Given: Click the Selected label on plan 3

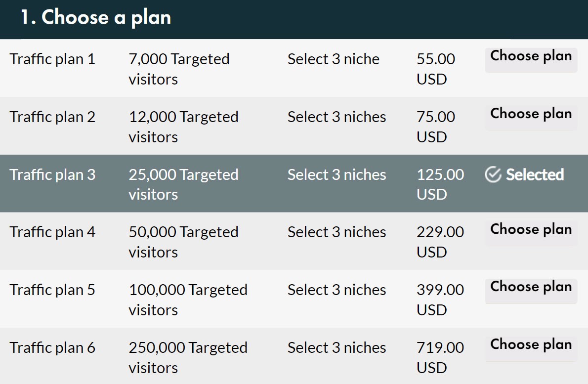Looking at the screenshot, I should tap(535, 174).
